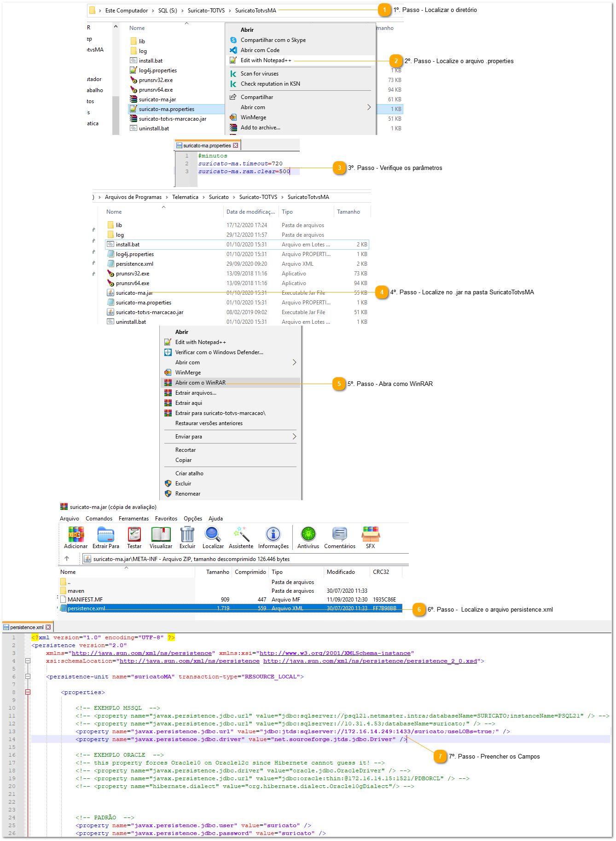Select the maven folder in WinRAR
The width and height of the screenshot is (616, 841).
(231, 591)
